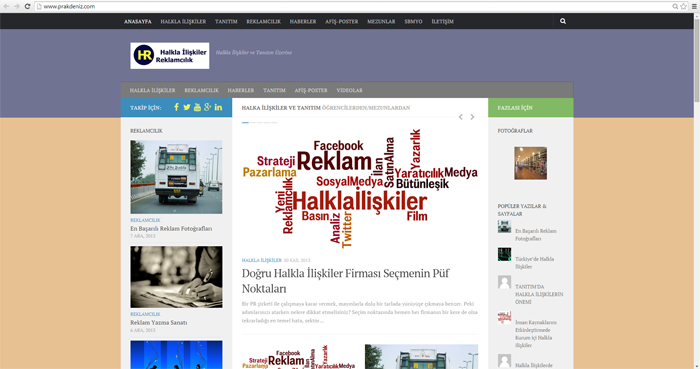Open the Google Plus follow icon

coord(208,107)
